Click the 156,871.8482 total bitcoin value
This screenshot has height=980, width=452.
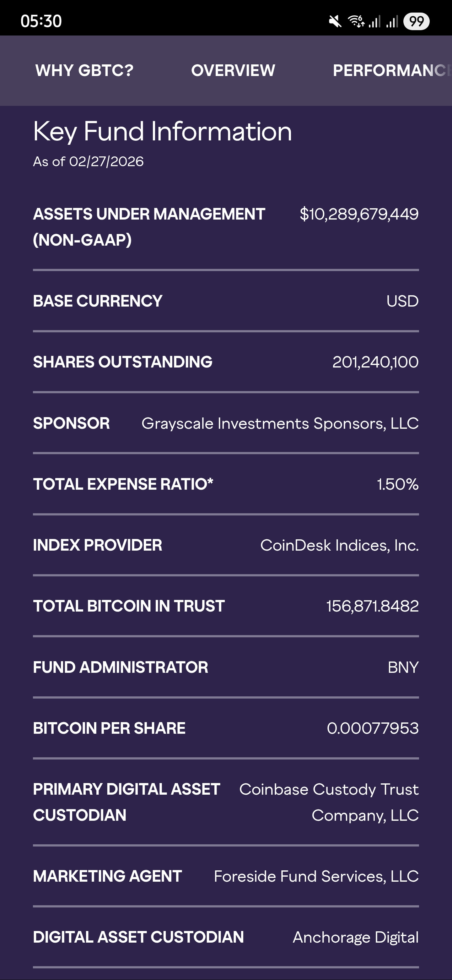pos(372,606)
